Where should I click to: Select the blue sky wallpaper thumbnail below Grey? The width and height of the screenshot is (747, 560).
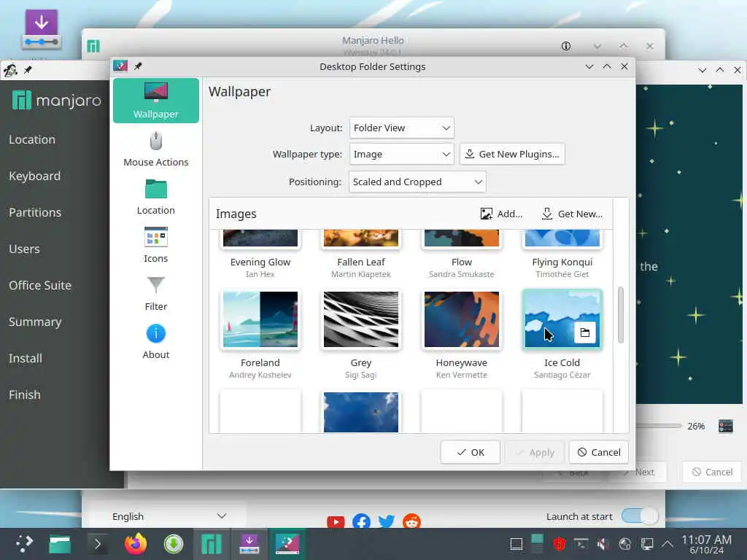point(361,412)
